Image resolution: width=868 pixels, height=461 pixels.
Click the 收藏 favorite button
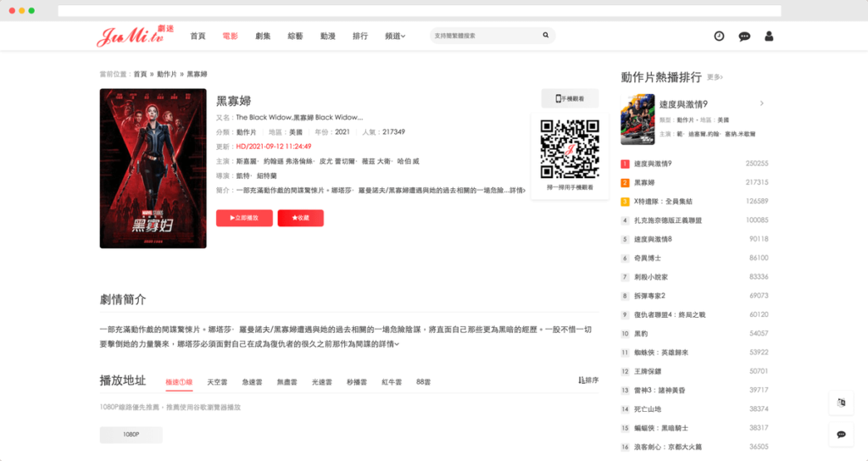[x=301, y=218]
